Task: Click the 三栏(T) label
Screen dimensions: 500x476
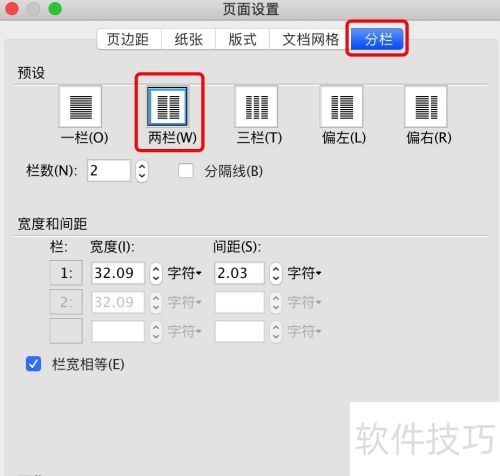Action: pos(259,138)
